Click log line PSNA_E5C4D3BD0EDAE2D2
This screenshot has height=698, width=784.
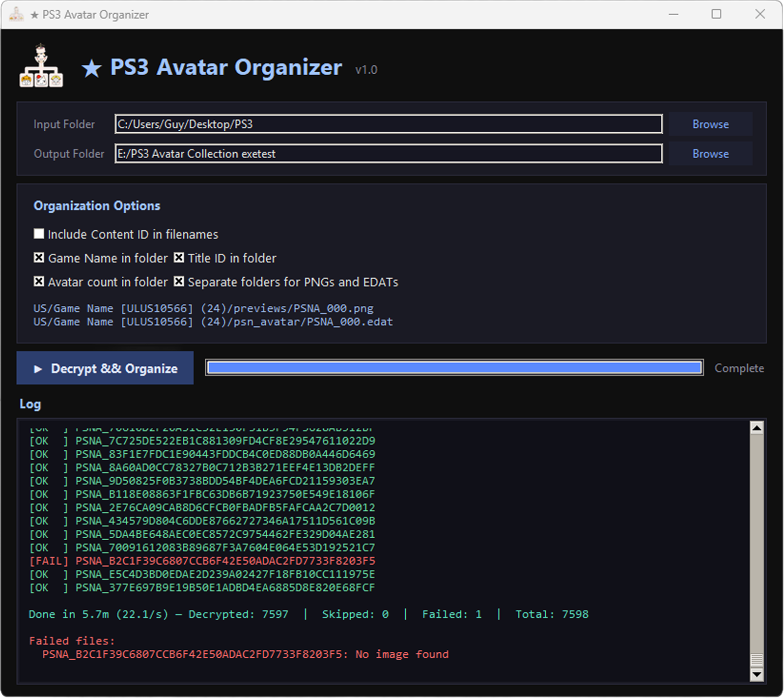[x=202, y=574]
